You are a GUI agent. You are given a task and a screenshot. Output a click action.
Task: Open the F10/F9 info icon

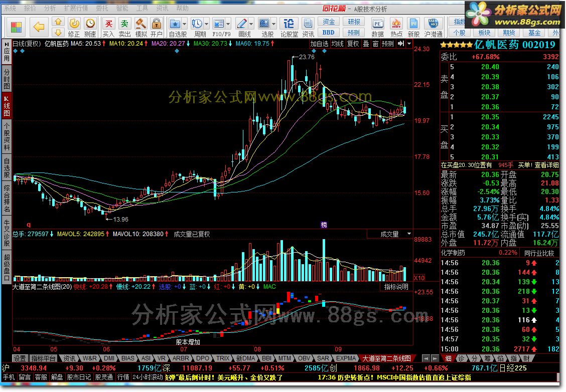point(218,24)
